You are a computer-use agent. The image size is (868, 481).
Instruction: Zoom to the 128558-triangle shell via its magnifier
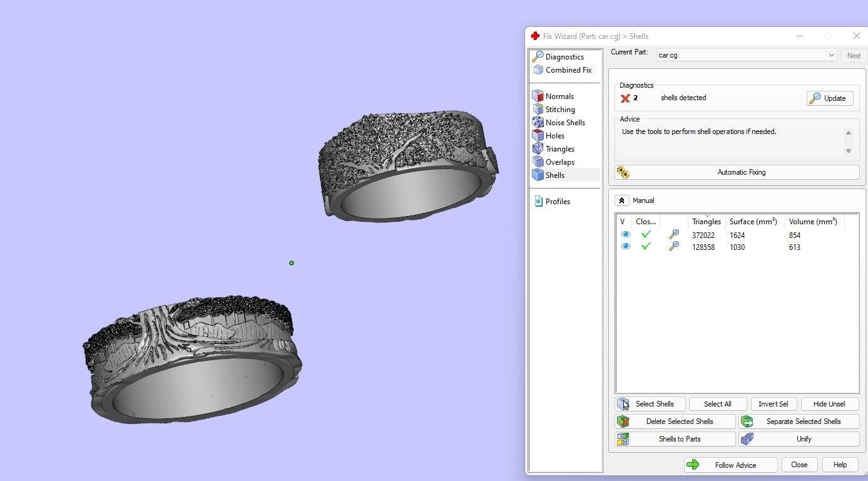[x=673, y=247]
